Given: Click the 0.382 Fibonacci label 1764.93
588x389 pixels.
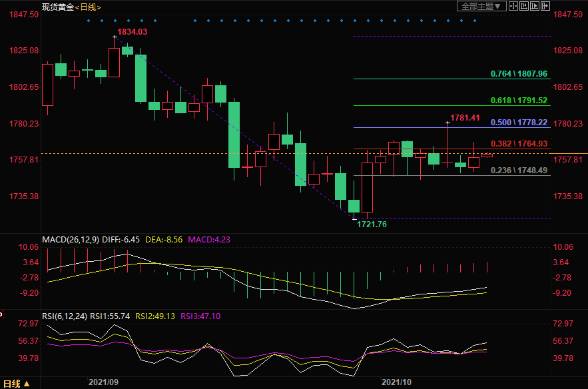Looking at the screenshot, I should click(x=518, y=144).
